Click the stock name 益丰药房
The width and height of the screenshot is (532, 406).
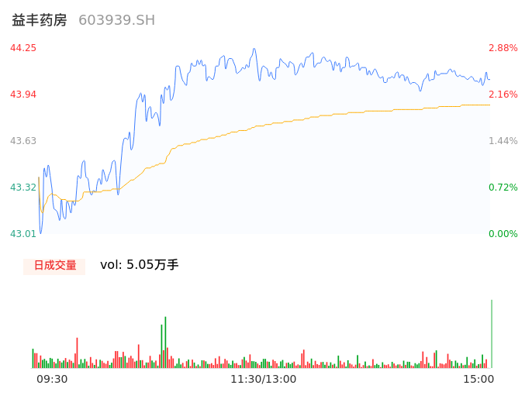tap(40, 20)
